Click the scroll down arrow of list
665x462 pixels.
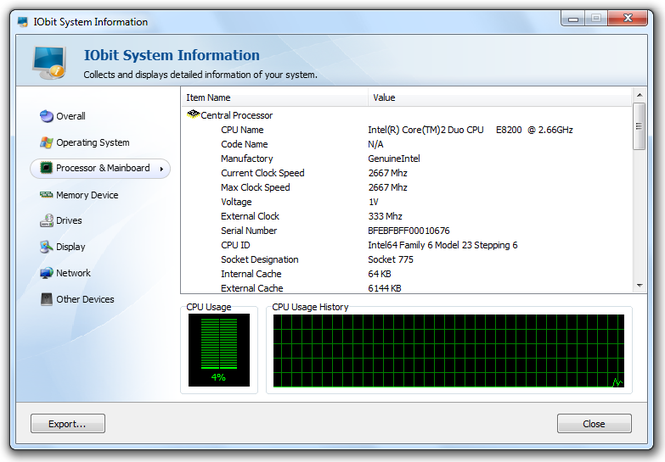tap(639, 286)
